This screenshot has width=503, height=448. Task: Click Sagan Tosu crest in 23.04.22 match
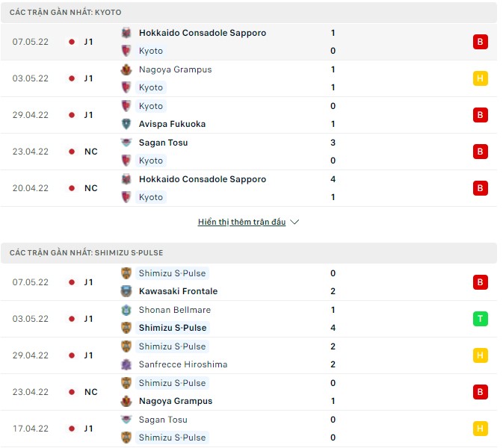(126, 143)
